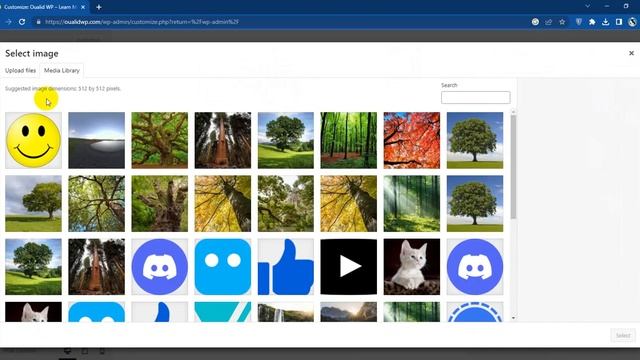This screenshot has height=360, width=640.
Task: Select the twisted mossy oak tree image
Action: (160, 140)
